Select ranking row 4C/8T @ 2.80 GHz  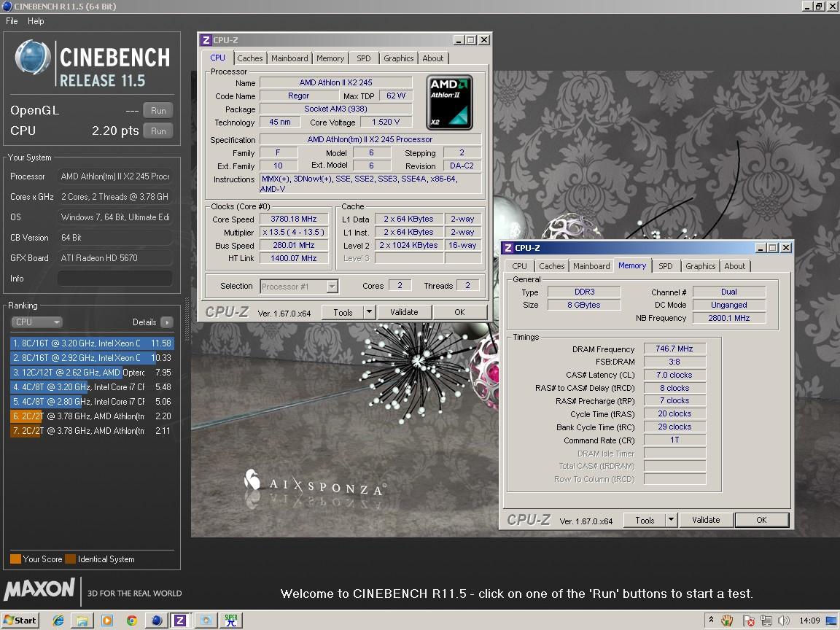(x=92, y=401)
